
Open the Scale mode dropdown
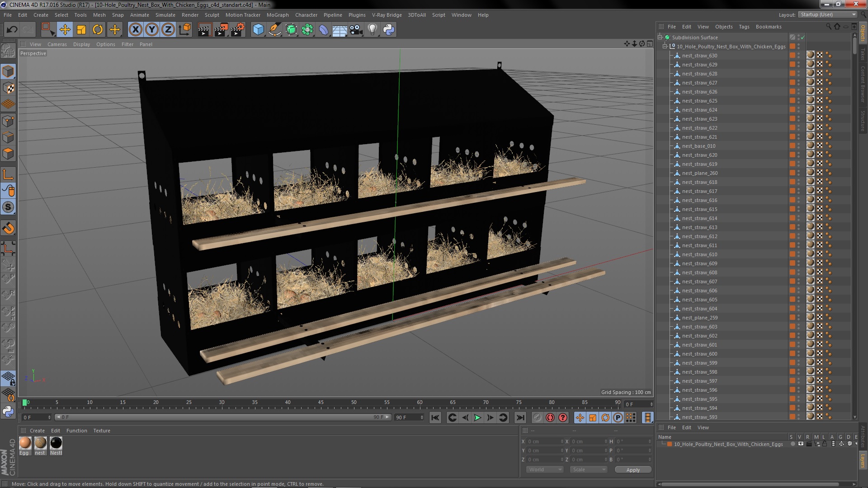[x=589, y=469]
